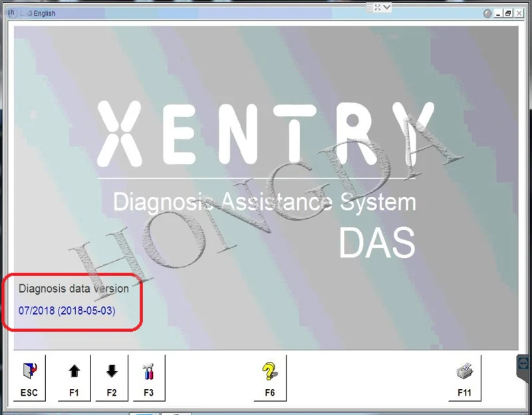Image resolution: width=532 pixels, height=415 pixels.
Task: Minimize the DAS window
Action: click(497, 13)
